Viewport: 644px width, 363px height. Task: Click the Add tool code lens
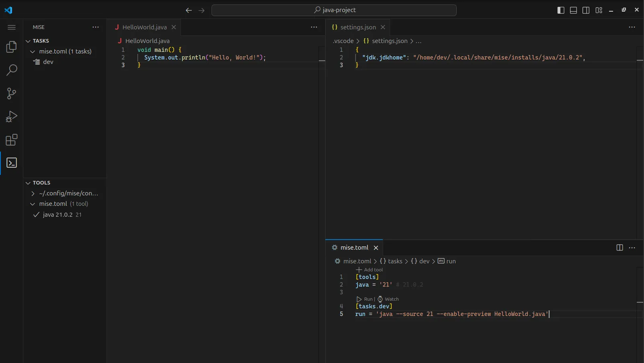pos(370,270)
